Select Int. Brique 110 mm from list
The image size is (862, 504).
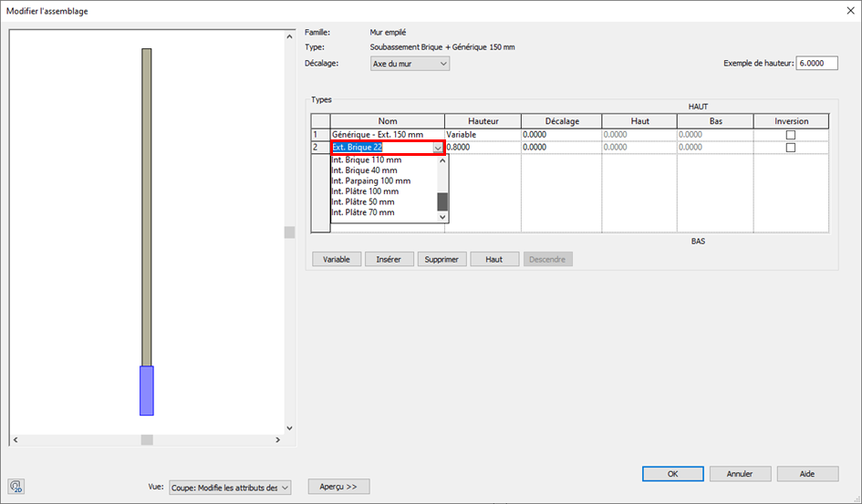click(x=366, y=160)
